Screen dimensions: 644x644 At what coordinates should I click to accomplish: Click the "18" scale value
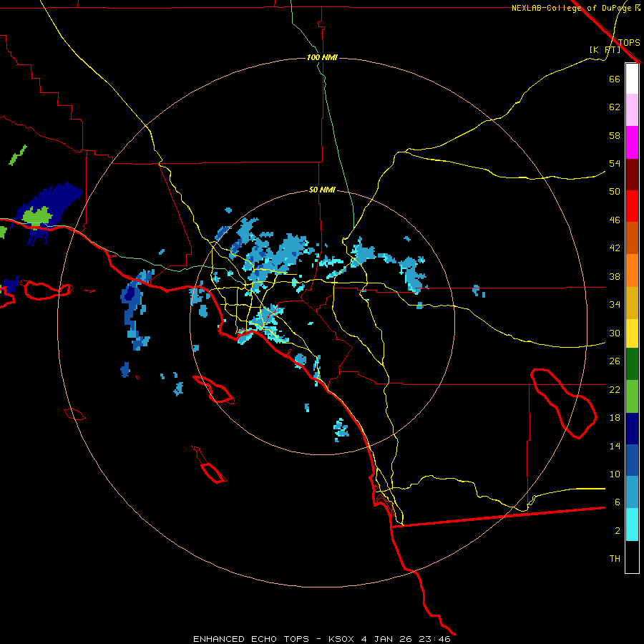coord(615,418)
